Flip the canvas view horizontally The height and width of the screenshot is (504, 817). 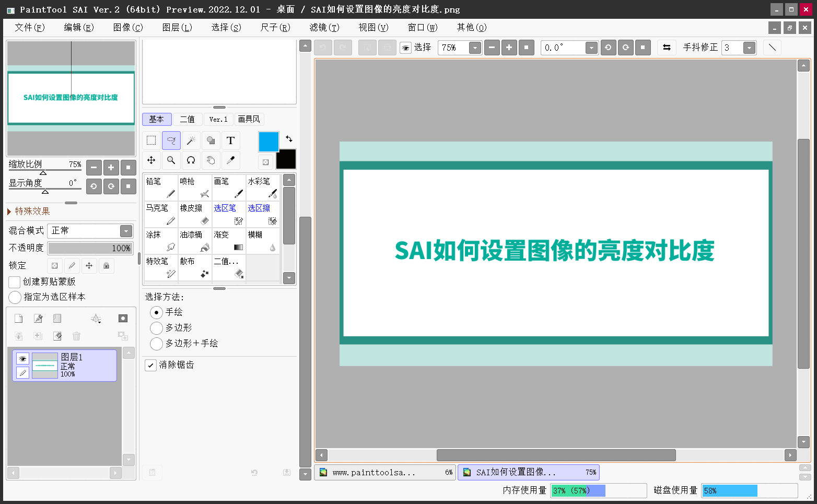667,48
